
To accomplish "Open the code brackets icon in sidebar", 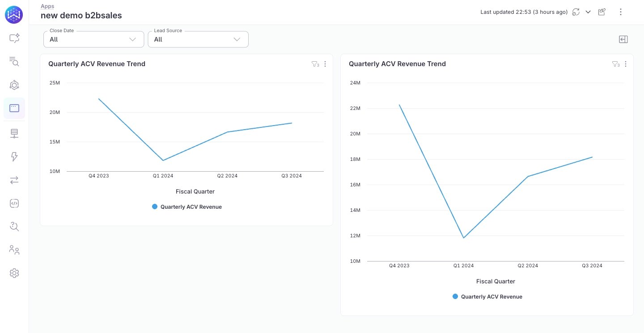I will (x=14, y=203).
